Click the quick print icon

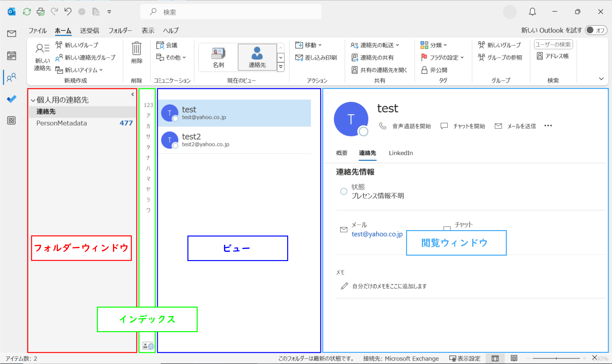(40, 12)
